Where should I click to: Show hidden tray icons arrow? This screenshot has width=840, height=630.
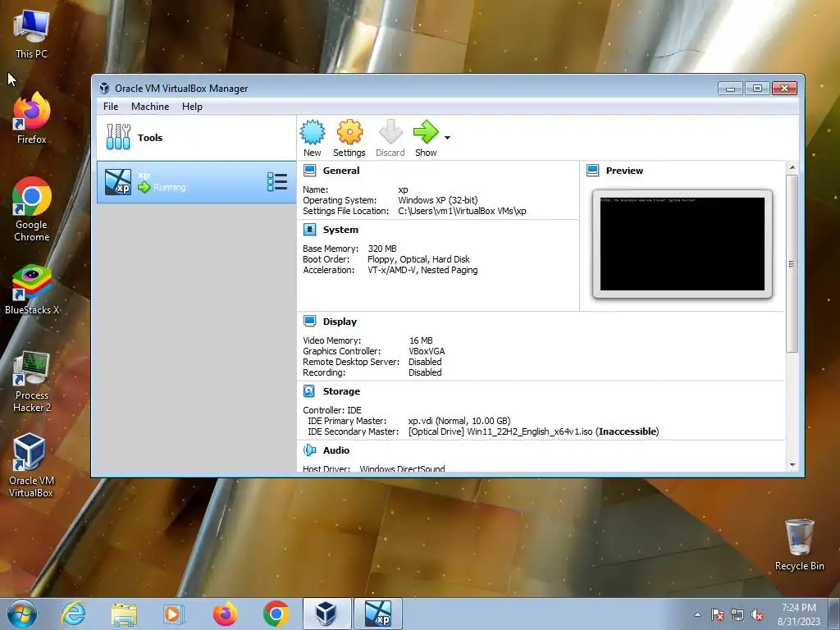pyautogui.click(x=697, y=614)
